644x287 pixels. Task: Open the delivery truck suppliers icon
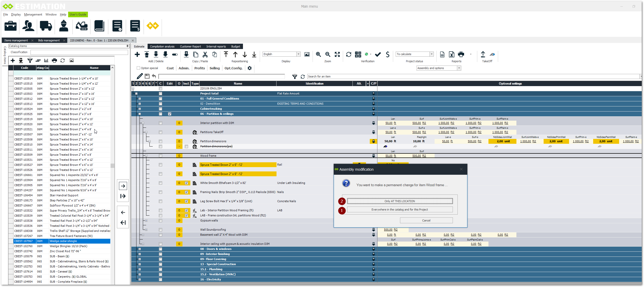46,26
